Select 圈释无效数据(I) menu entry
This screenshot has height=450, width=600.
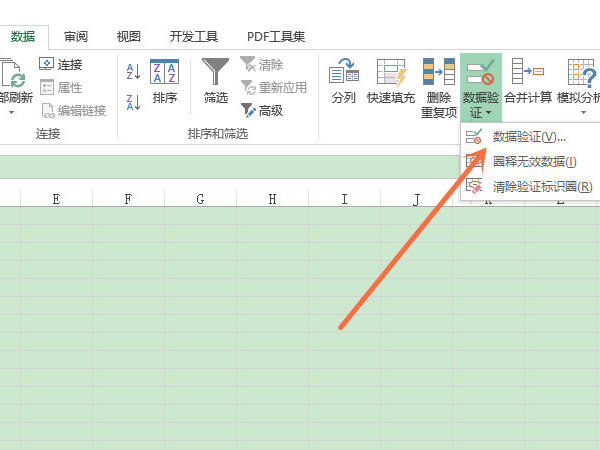[x=530, y=161]
